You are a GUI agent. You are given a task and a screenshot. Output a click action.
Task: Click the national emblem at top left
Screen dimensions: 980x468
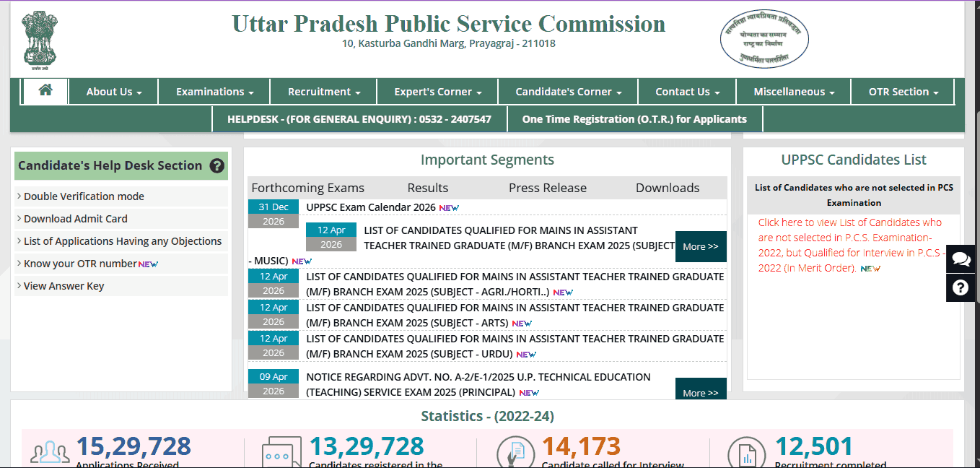[x=40, y=38]
